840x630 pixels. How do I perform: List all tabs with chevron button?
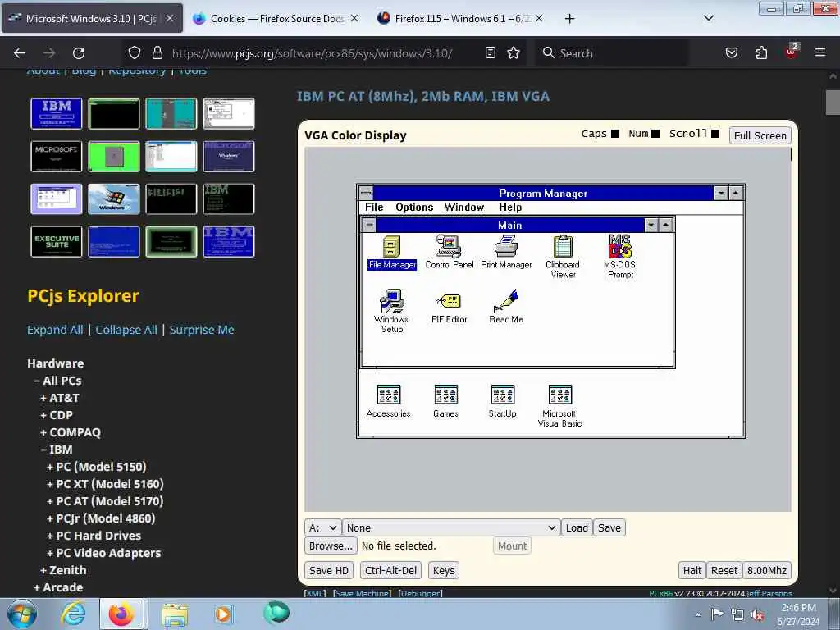tap(708, 18)
